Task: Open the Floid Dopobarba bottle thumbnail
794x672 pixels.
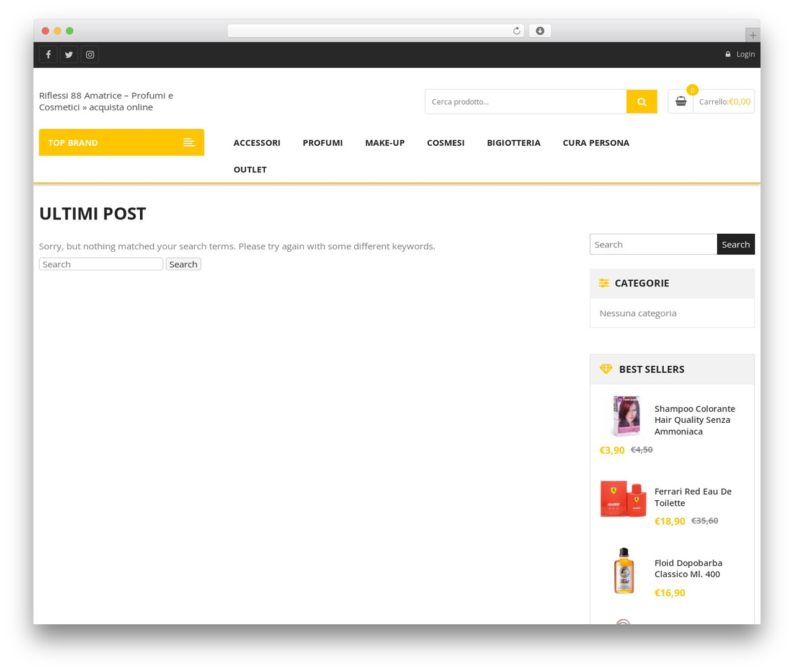Action: click(x=624, y=570)
